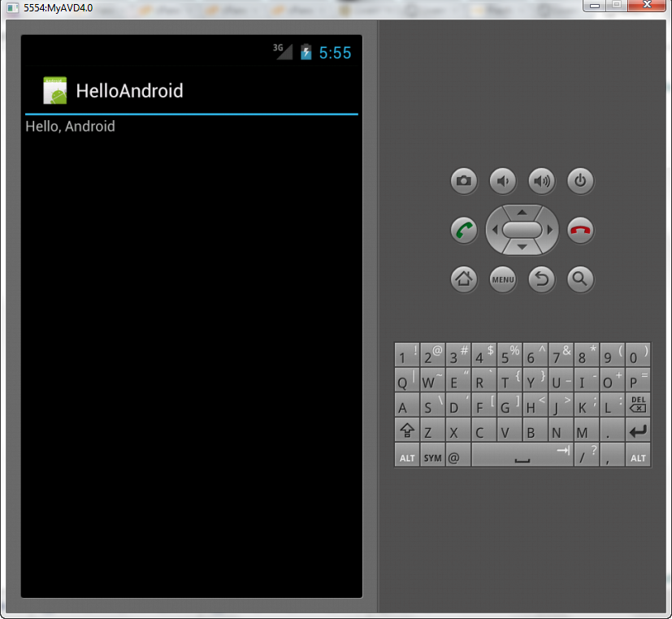The height and width of the screenshot is (619, 672).
Task: Click the X key
Action: [458, 430]
